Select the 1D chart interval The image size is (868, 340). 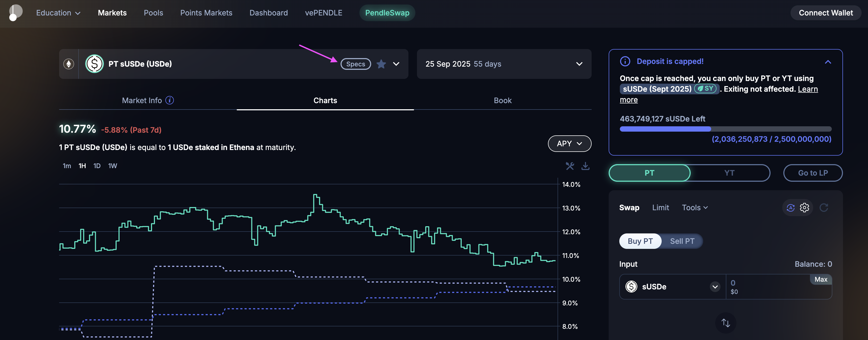(97, 166)
